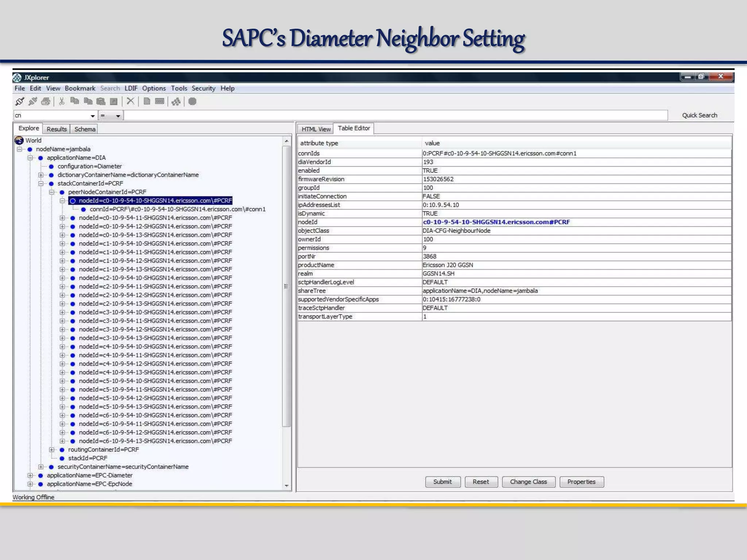The image size is (747, 560).
Task: Open the LDIF menu
Action: 131,88
